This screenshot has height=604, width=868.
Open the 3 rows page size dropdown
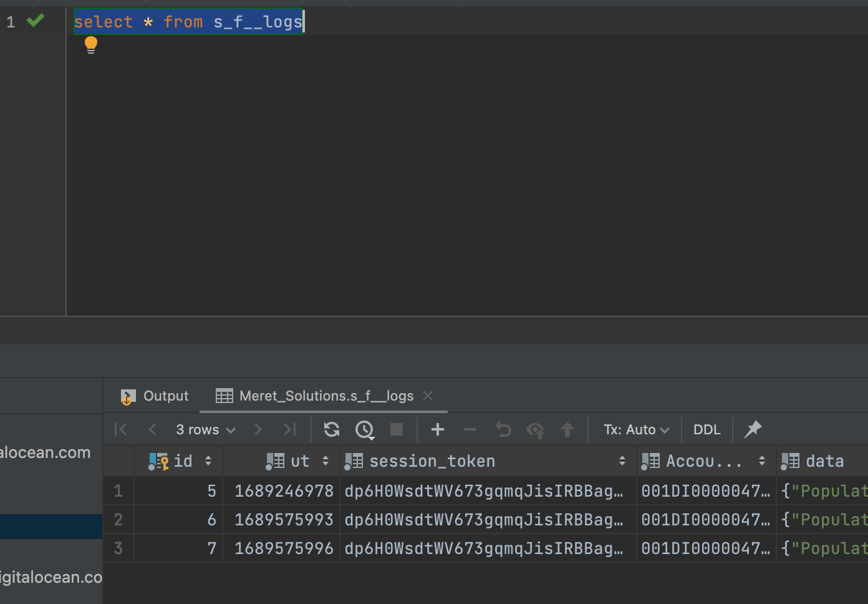pos(205,429)
